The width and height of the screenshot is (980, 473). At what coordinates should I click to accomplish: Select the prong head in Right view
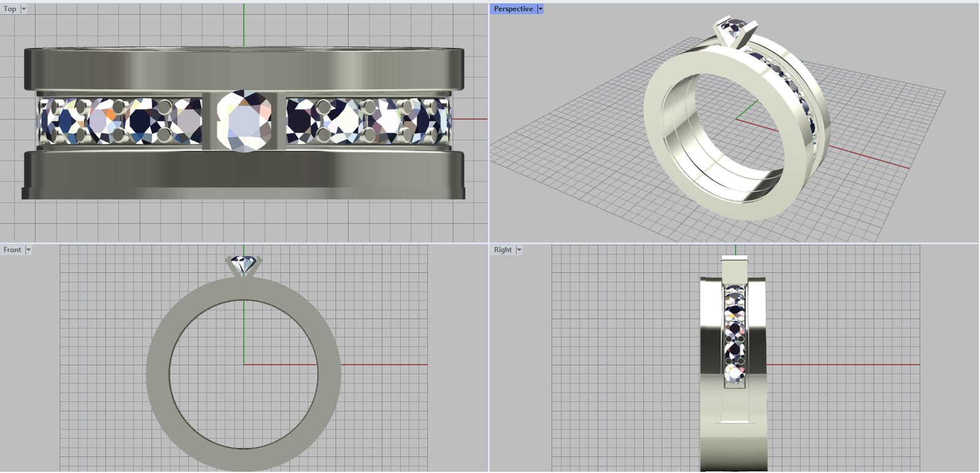pyautogui.click(x=735, y=268)
